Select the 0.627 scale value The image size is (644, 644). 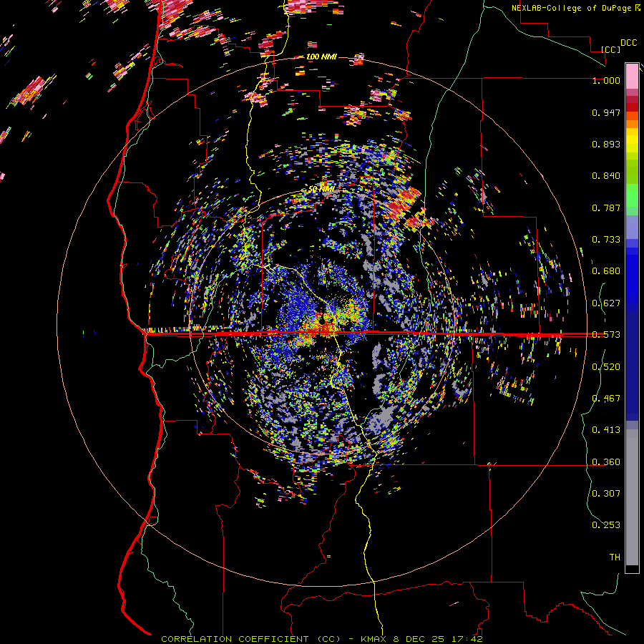point(606,303)
